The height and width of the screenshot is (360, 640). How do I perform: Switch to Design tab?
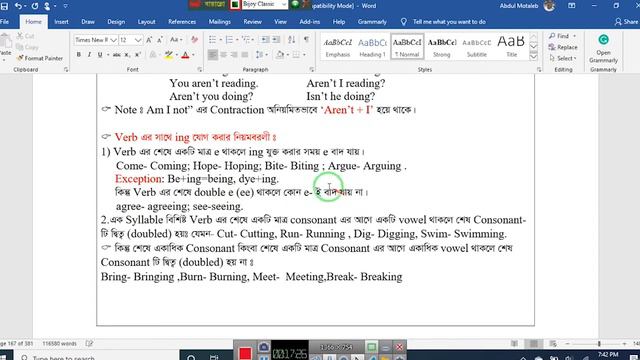point(116,22)
